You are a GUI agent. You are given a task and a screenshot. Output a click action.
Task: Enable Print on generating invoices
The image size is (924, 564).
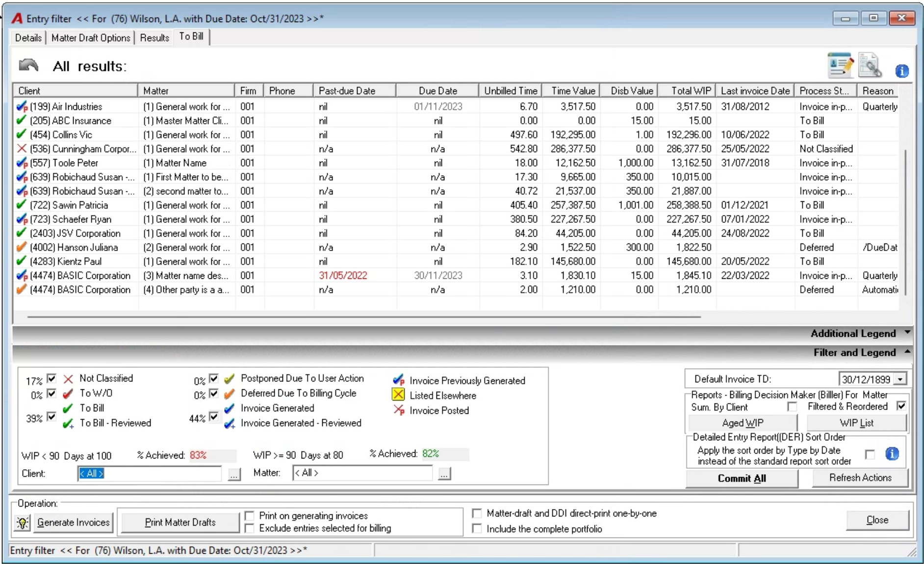250,515
